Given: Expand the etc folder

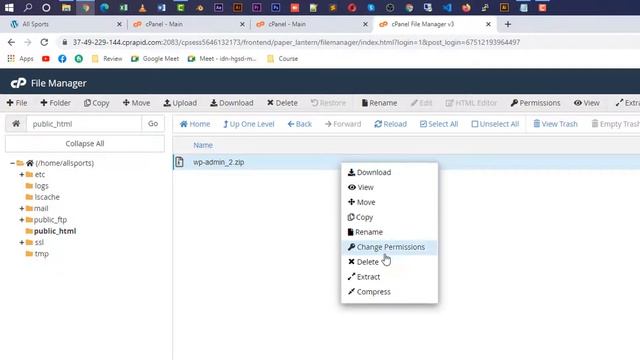Looking at the screenshot, I should coord(22,174).
